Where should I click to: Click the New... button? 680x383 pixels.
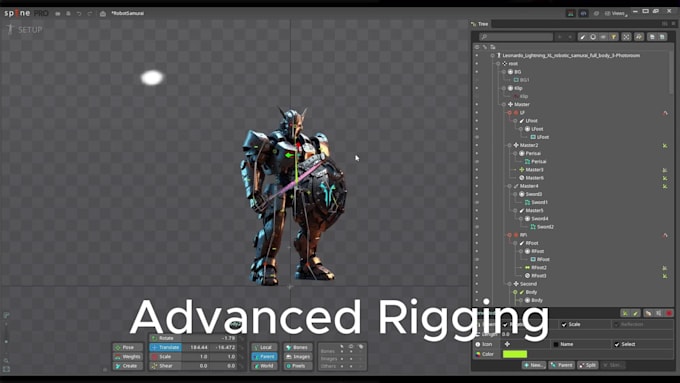point(533,365)
